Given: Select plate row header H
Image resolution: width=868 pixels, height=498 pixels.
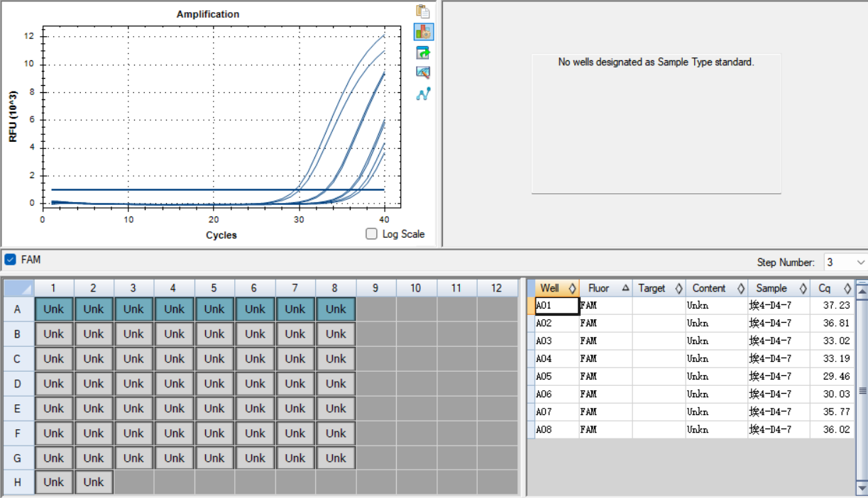Looking at the screenshot, I should pos(18,482).
